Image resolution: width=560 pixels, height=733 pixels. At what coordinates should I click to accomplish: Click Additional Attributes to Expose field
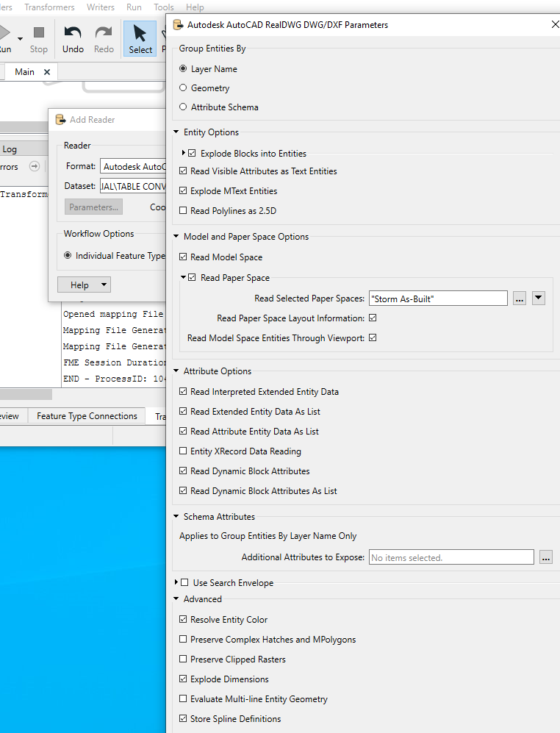tap(451, 557)
